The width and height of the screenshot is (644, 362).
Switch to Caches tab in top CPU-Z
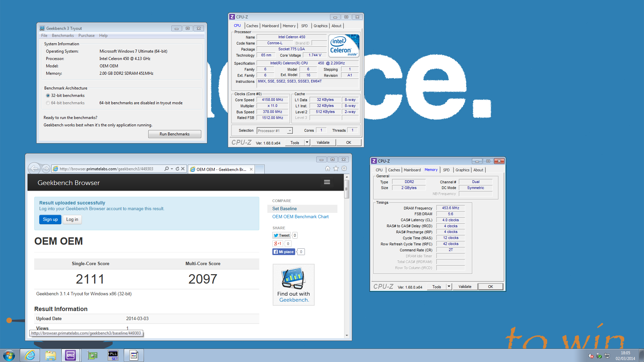tap(252, 26)
